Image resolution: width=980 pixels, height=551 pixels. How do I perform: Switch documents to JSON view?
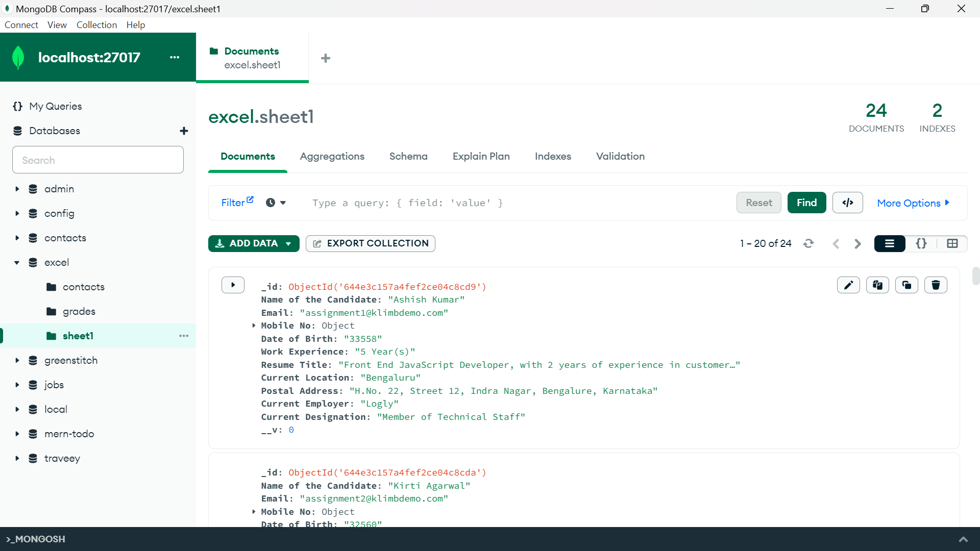click(x=921, y=243)
